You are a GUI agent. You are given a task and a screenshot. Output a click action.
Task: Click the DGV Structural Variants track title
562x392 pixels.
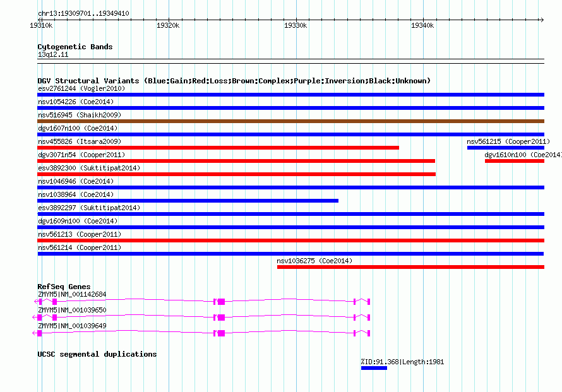pyautogui.click(x=234, y=81)
